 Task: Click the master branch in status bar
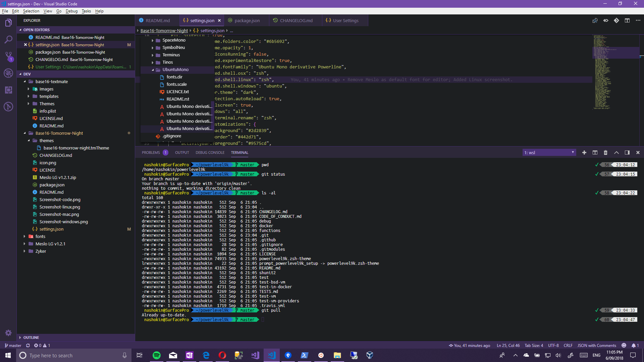point(13,345)
